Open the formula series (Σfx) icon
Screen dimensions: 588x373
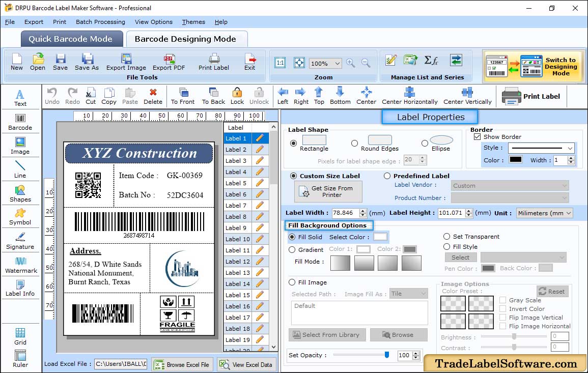pyautogui.click(x=431, y=60)
